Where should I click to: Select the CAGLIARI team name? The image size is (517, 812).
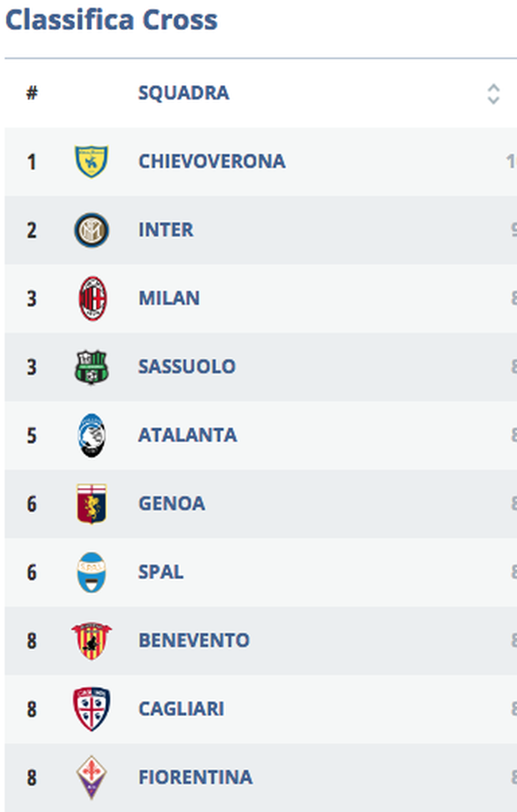click(181, 709)
